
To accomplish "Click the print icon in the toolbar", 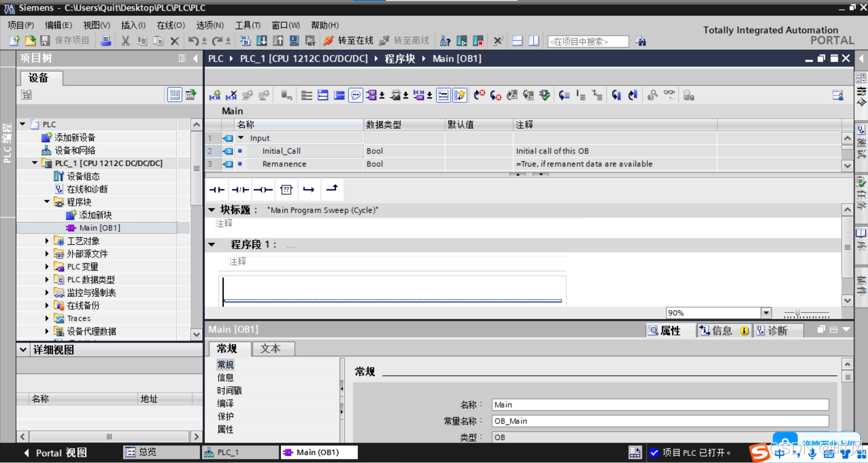I will coord(106,41).
